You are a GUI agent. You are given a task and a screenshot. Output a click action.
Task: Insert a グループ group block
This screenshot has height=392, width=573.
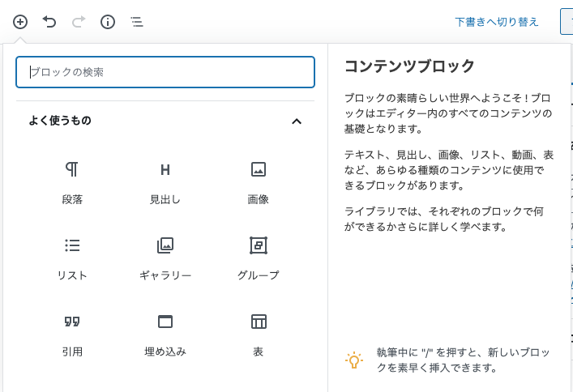259,258
